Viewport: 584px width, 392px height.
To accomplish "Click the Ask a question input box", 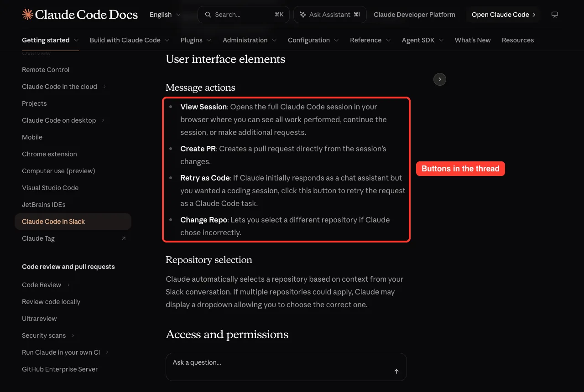I will (286, 366).
